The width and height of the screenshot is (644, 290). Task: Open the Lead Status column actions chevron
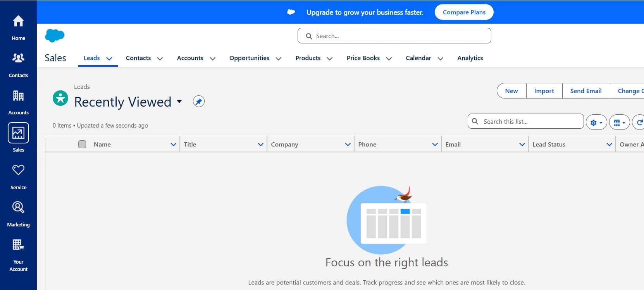tap(609, 144)
